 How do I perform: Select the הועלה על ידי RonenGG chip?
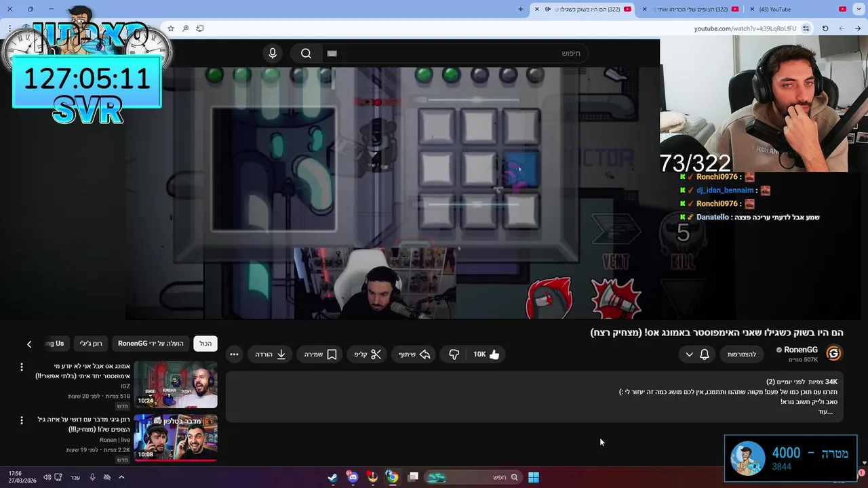151,344
